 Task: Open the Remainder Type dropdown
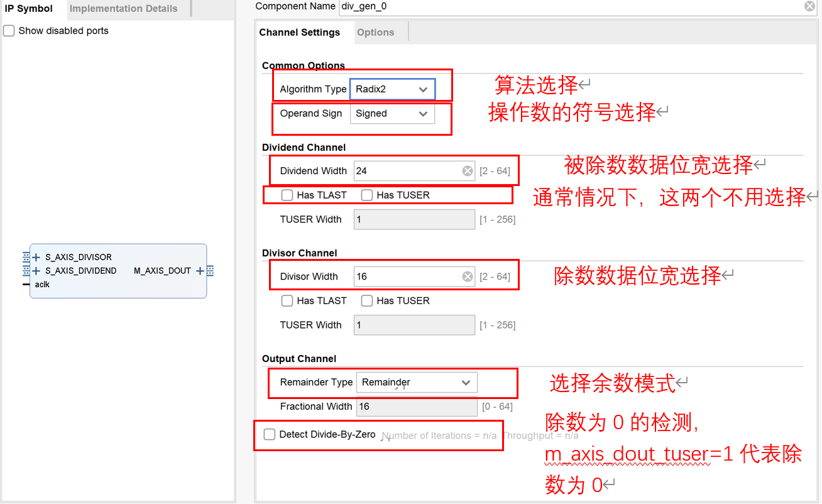tap(417, 382)
